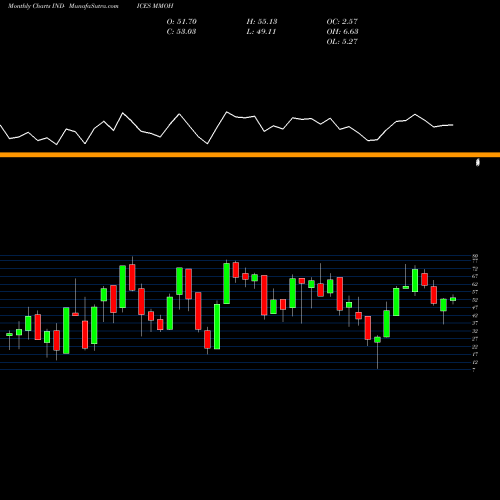Select the low value 'L: 49.11'
Screen dimensions: 500x500
(x=261, y=32)
